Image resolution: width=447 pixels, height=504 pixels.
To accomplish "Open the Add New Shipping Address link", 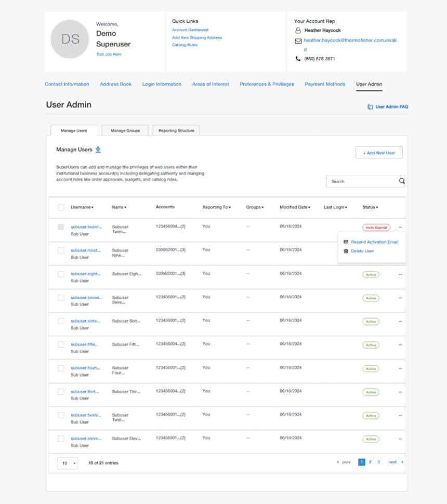I will coord(196,37).
